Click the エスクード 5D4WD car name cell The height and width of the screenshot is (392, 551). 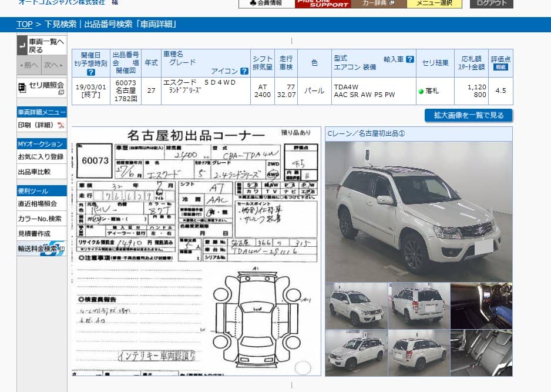[x=206, y=91]
